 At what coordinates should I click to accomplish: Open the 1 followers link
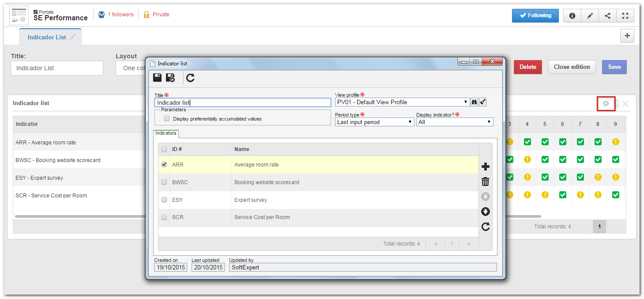[121, 15]
